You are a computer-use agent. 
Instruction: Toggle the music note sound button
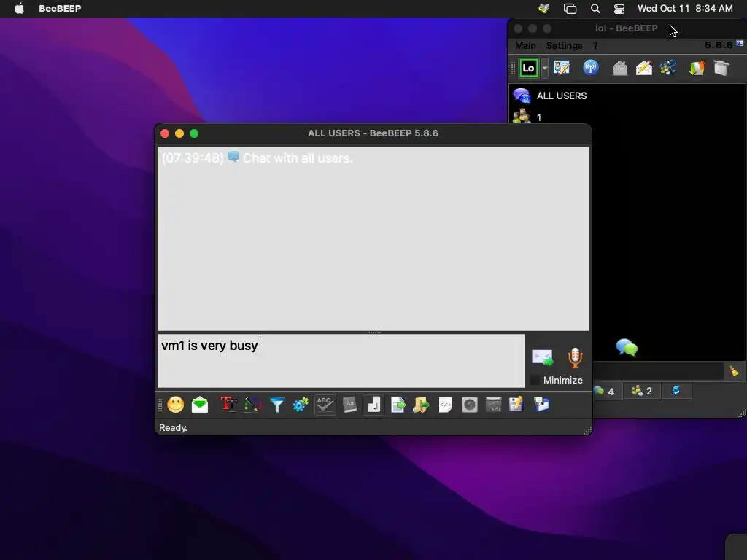tap(373, 405)
